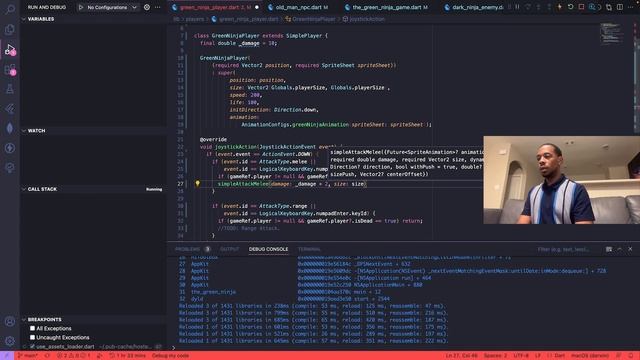Open notifications bell in status bar
This screenshot has width=640, height=360.
(x=631, y=356)
